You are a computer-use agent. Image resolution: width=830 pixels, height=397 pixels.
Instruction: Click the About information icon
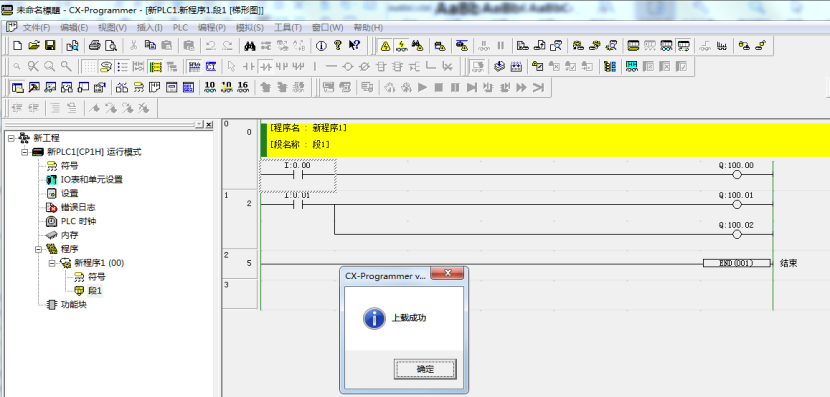321,46
